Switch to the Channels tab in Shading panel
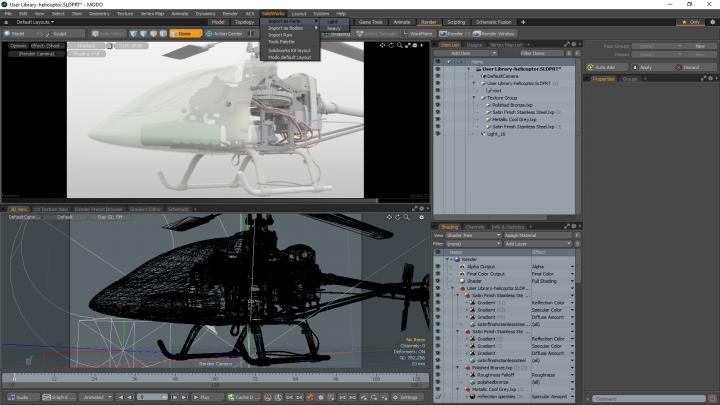This screenshot has width=720, height=405. coord(475,227)
